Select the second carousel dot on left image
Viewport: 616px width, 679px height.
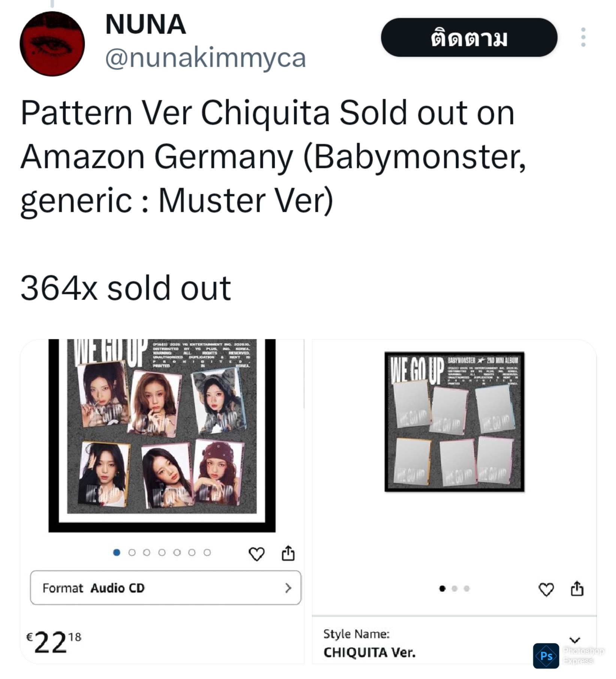click(132, 552)
